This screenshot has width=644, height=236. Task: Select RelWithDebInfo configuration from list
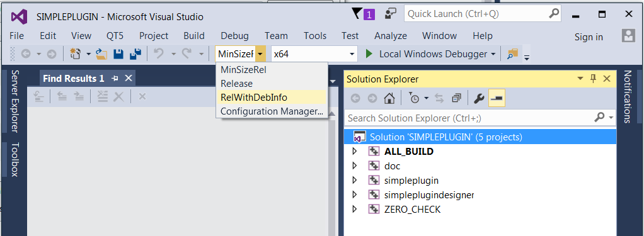(x=272, y=98)
